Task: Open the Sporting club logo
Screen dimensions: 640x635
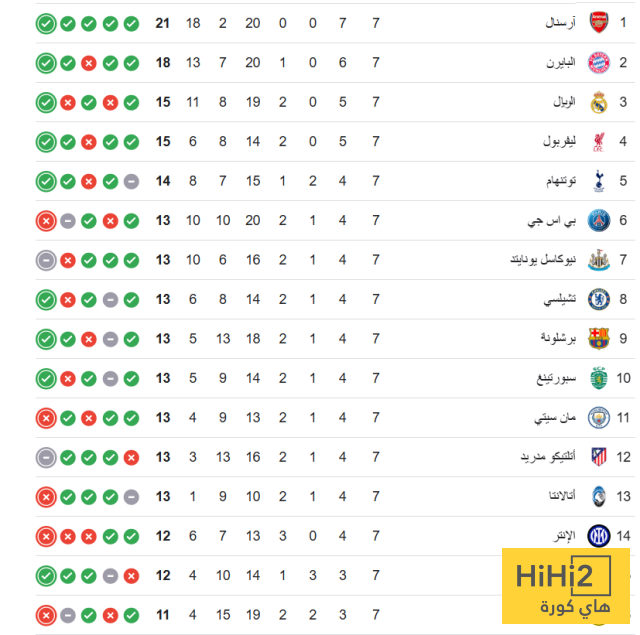Action: (598, 378)
